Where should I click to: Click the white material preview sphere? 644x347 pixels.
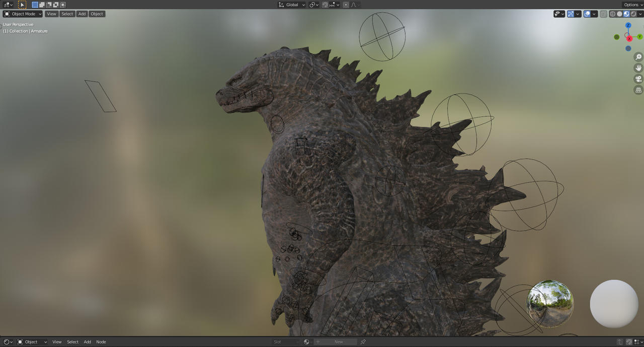click(614, 304)
